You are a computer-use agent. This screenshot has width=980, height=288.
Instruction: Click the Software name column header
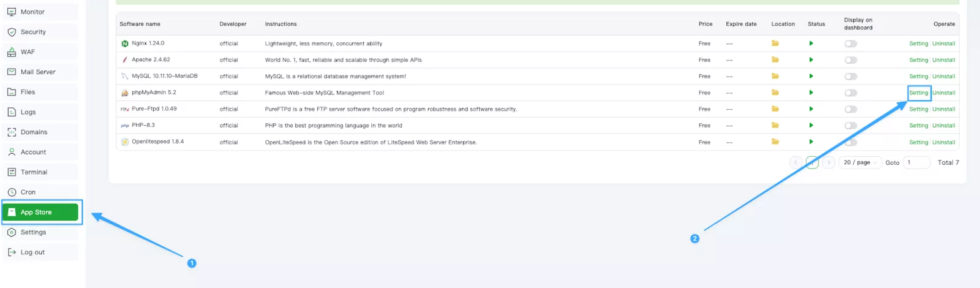pos(140,24)
